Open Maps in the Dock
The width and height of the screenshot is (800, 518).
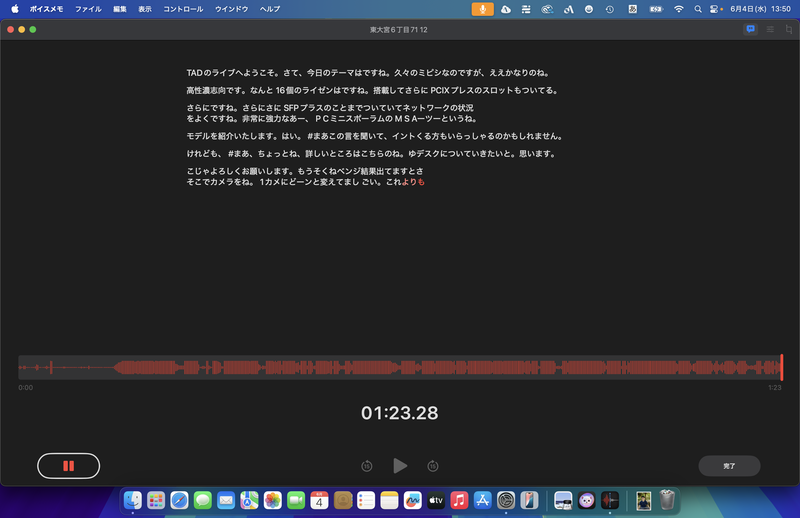pos(249,500)
